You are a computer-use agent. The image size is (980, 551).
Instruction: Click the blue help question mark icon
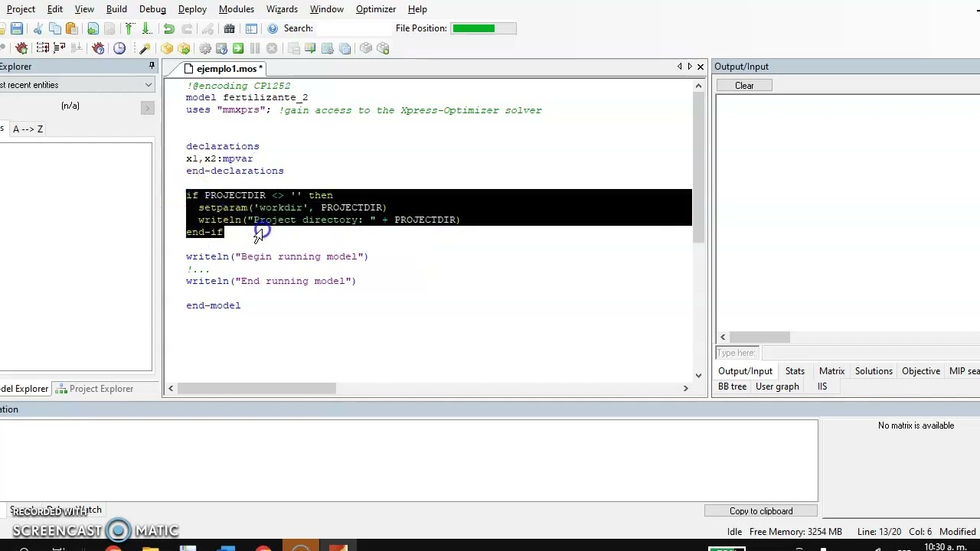pos(273,28)
